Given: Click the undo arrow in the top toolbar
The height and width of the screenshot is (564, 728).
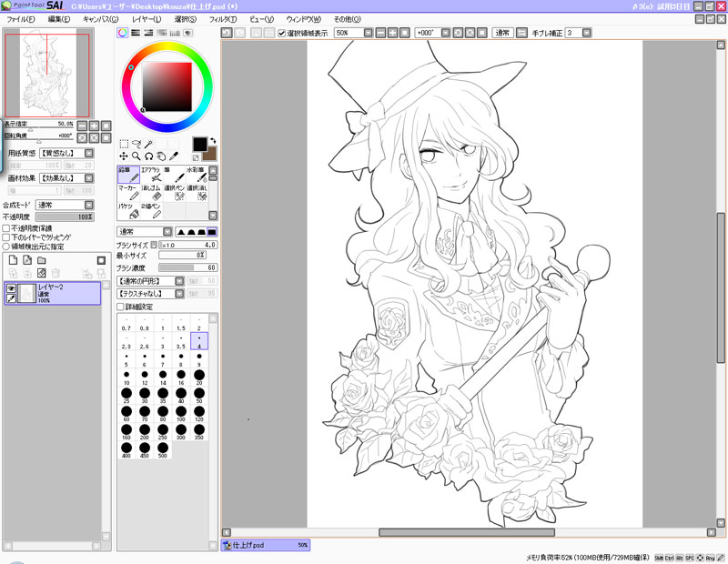Looking at the screenshot, I should tap(227, 33).
